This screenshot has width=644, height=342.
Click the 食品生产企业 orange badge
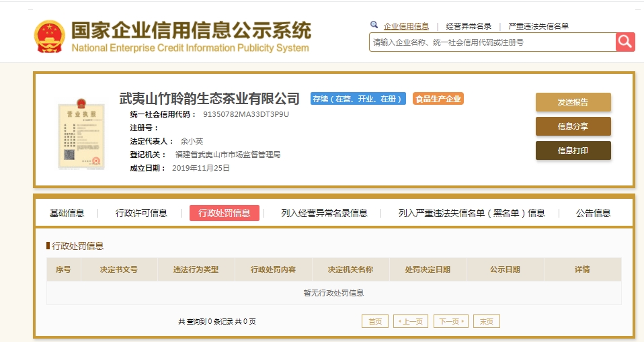pos(438,99)
